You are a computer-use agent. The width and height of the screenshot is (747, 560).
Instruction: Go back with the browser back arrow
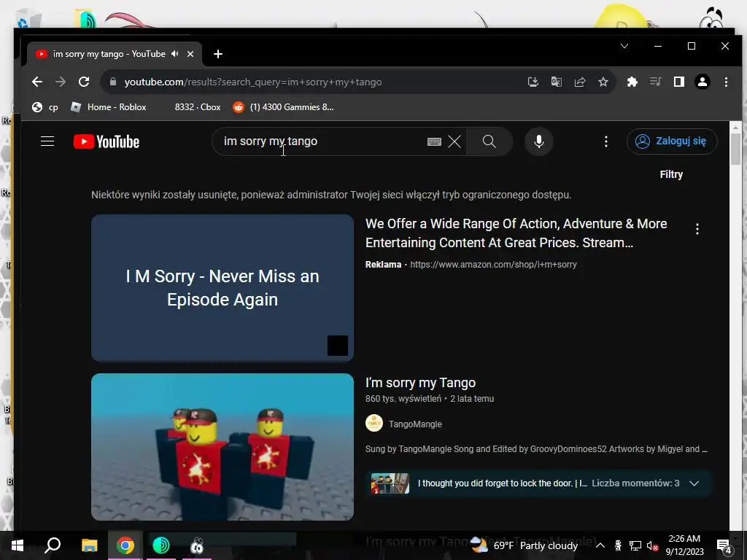tap(37, 82)
